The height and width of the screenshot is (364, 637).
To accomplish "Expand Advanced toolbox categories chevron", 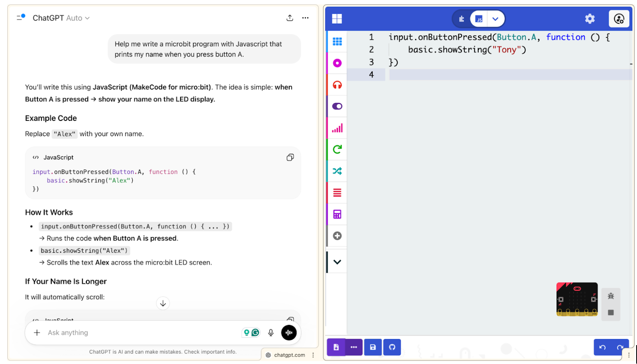I will (337, 262).
